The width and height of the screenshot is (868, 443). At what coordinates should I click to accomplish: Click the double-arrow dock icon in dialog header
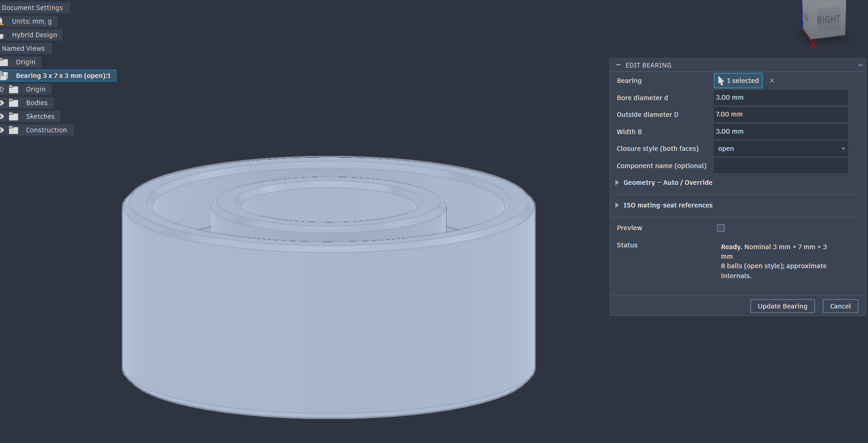[x=860, y=65]
